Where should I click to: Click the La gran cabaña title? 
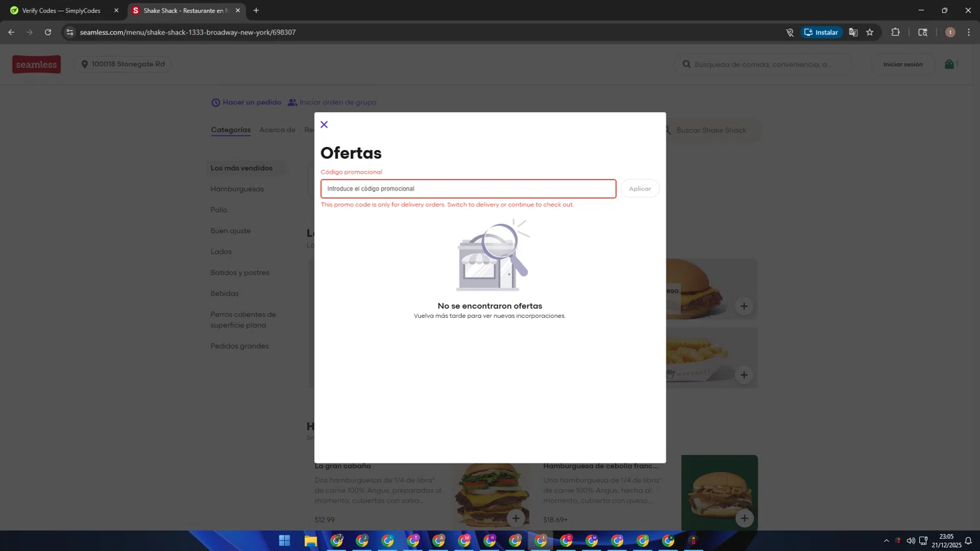pyautogui.click(x=342, y=466)
